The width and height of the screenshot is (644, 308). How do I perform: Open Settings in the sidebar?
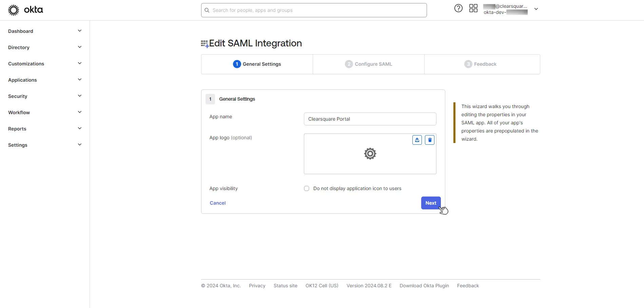tap(18, 145)
